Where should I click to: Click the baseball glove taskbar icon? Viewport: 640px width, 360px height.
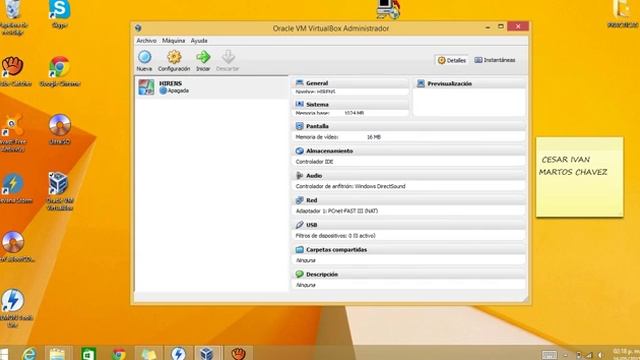[238, 353]
